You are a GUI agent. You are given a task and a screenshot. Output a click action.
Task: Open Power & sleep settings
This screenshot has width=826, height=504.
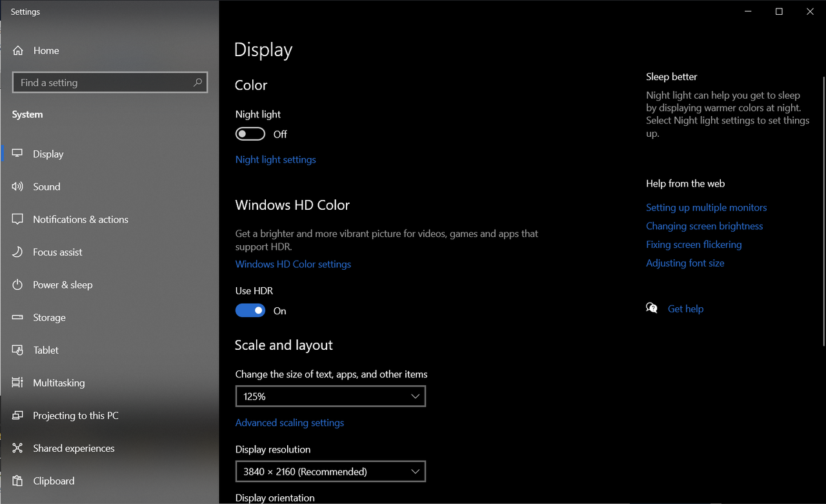pos(110,285)
